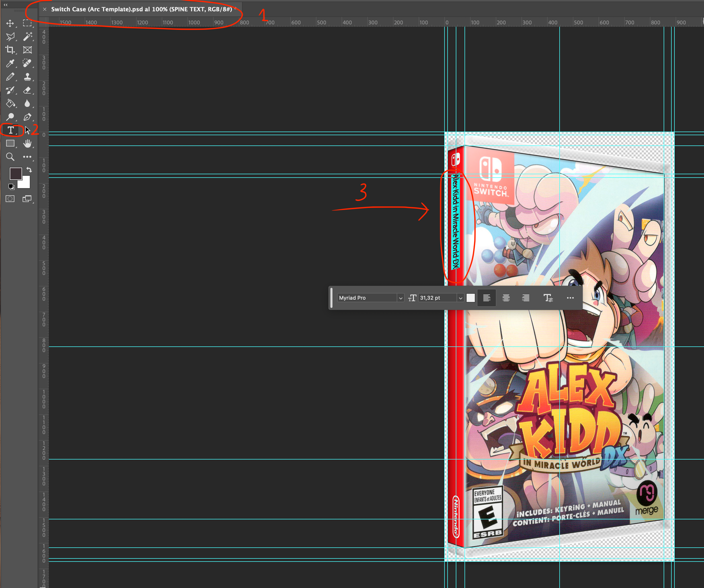The height and width of the screenshot is (588, 704).
Task: Select the Eraser tool
Action: click(27, 90)
